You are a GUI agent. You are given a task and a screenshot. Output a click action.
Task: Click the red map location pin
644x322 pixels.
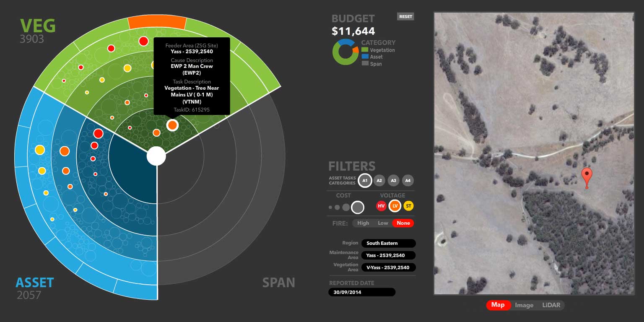click(x=587, y=176)
